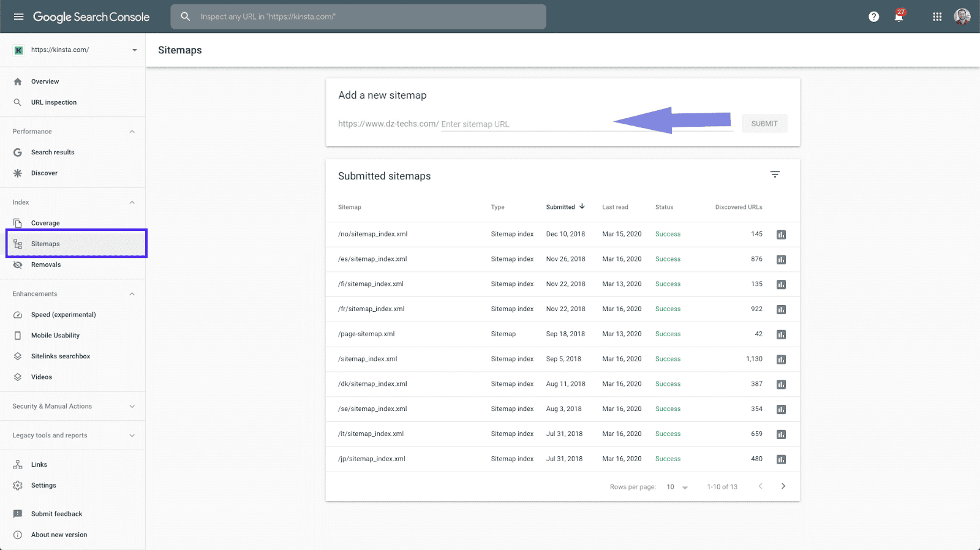Image resolution: width=980 pixels, height=550 pixels.
Task: Click the Dec 10, 2018 submitted date
Action: 565,234
